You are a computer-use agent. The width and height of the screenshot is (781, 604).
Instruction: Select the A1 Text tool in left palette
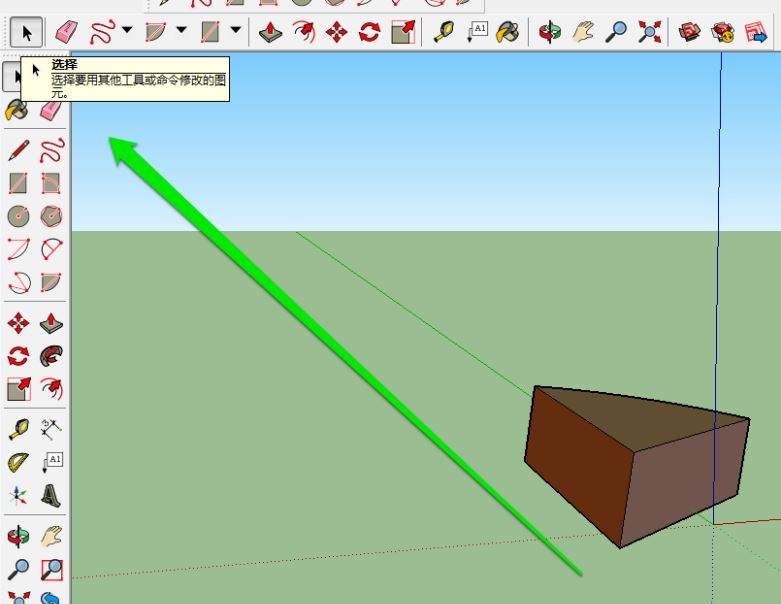tap(52, 462)
